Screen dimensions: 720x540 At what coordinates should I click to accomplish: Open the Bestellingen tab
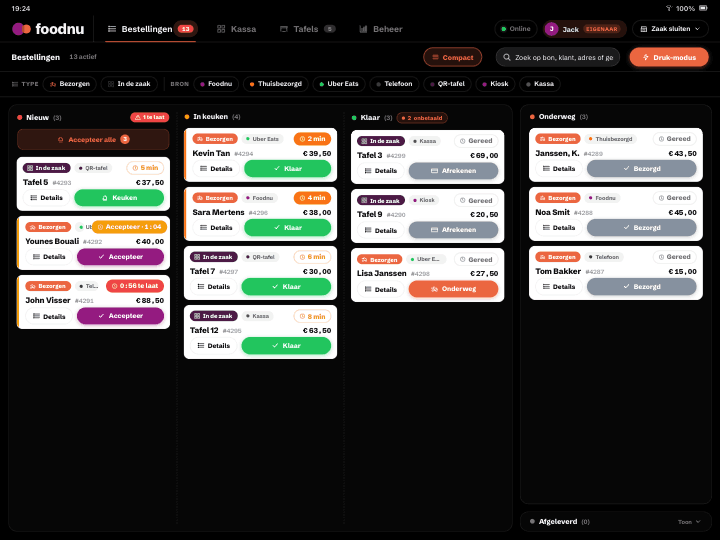click(x=151, y=29)
